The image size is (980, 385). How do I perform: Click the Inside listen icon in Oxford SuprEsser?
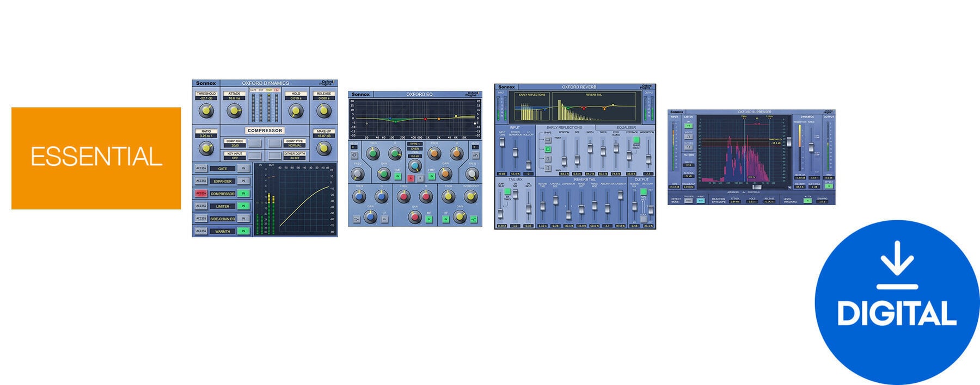click(688, 136)
